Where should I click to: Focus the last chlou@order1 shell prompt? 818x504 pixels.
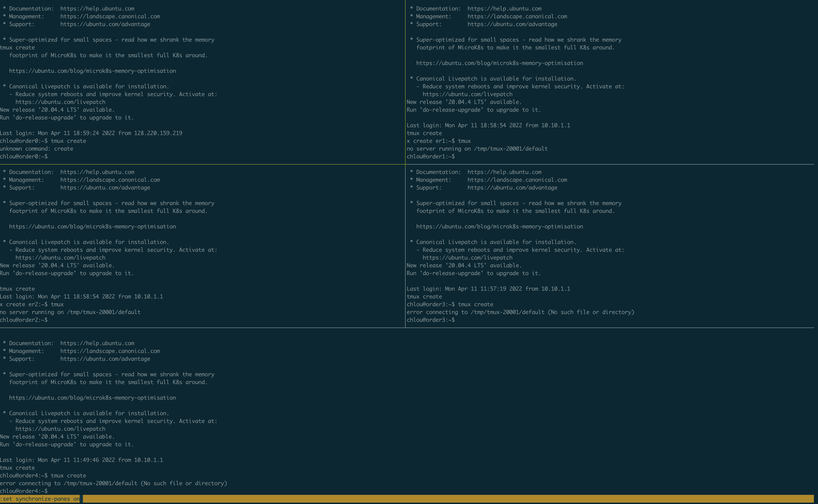431,156
